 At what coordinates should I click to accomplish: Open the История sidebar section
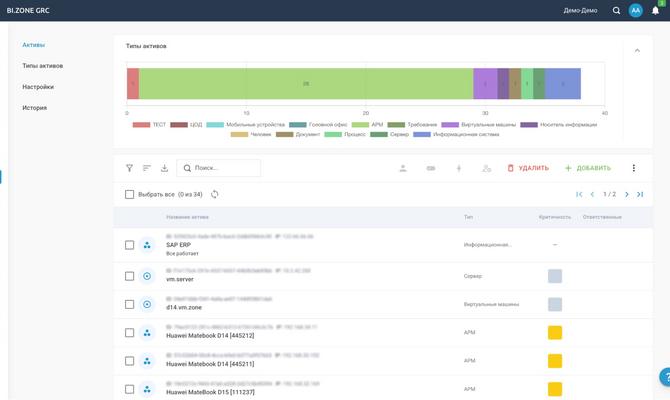point(35,108)
